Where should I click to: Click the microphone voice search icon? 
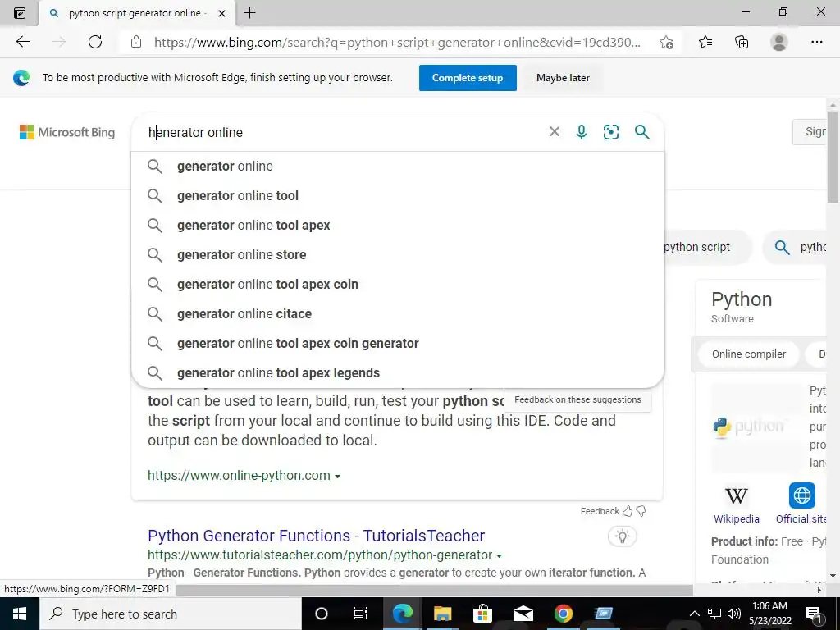tap(582, 132)
